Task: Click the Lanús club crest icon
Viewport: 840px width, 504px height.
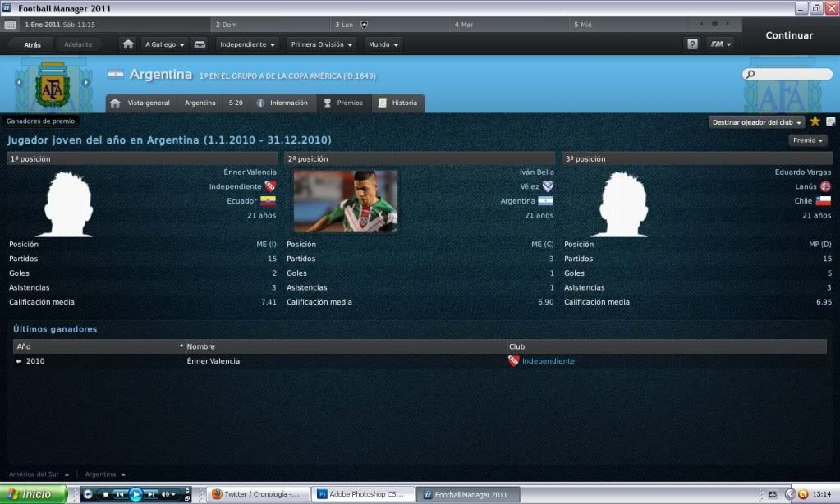Action: point(825,186)
